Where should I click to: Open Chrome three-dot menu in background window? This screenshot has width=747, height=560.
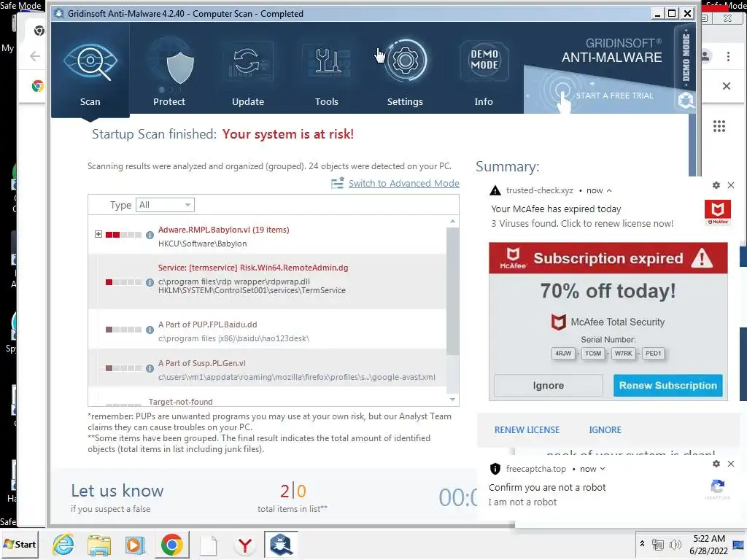click(x=728, y=56)
